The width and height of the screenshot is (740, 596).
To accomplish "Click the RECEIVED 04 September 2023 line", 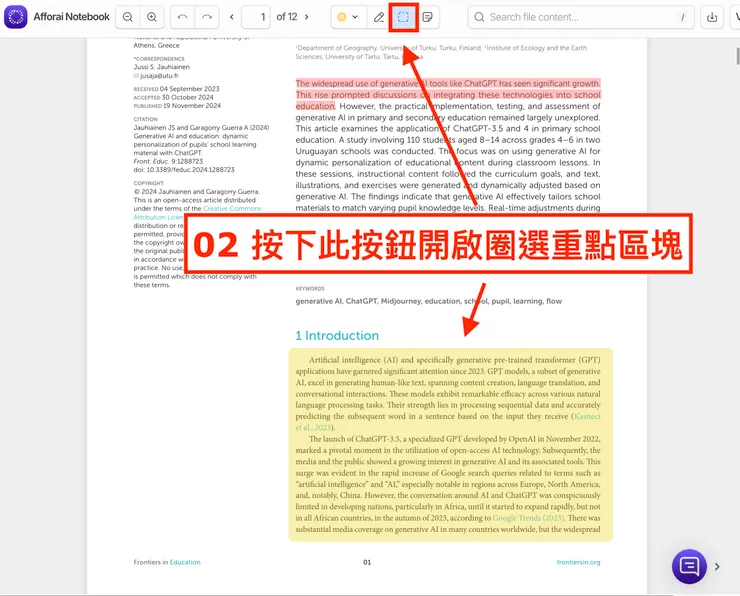I will coord(177,89).
